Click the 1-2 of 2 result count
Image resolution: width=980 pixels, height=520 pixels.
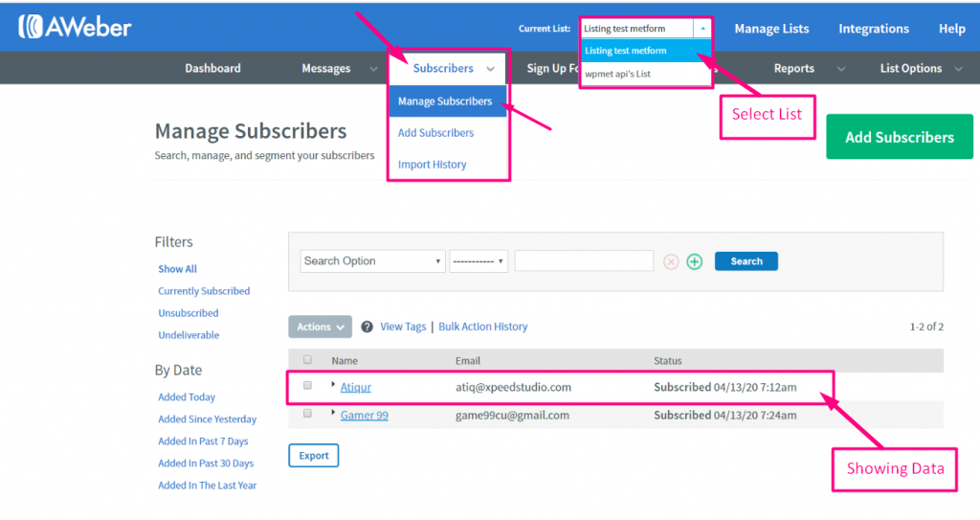pyautogui.click(x=926, y=327)
